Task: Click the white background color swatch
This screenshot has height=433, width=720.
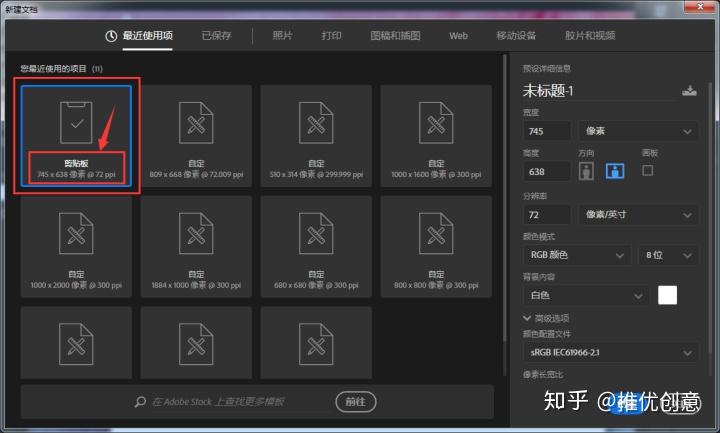Action: [x=667, y=295]
